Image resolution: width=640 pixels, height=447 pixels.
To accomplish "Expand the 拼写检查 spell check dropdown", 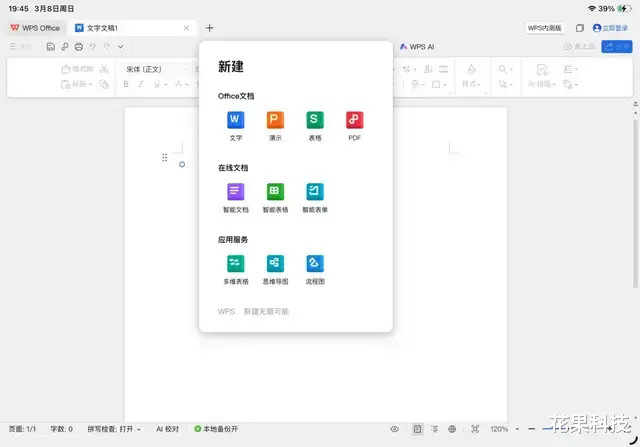I will tap(114, 429).
